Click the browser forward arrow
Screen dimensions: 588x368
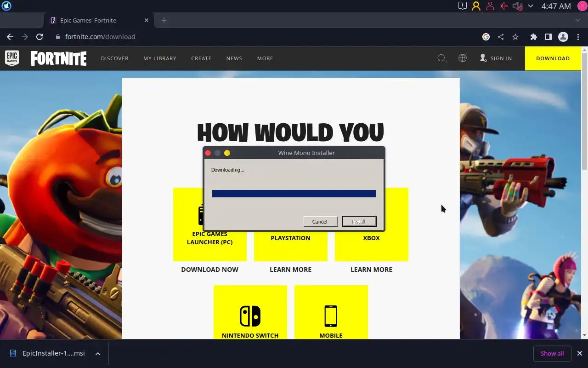(25, 37)
